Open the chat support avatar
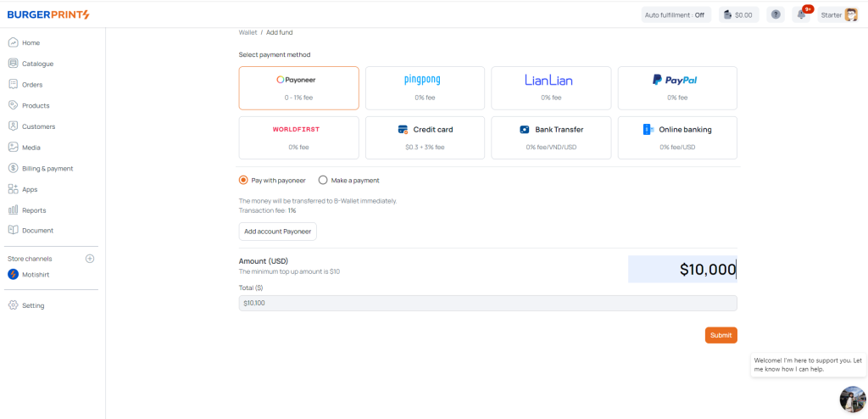This screenshot has width=868, height=419. [x=852, y=399]
